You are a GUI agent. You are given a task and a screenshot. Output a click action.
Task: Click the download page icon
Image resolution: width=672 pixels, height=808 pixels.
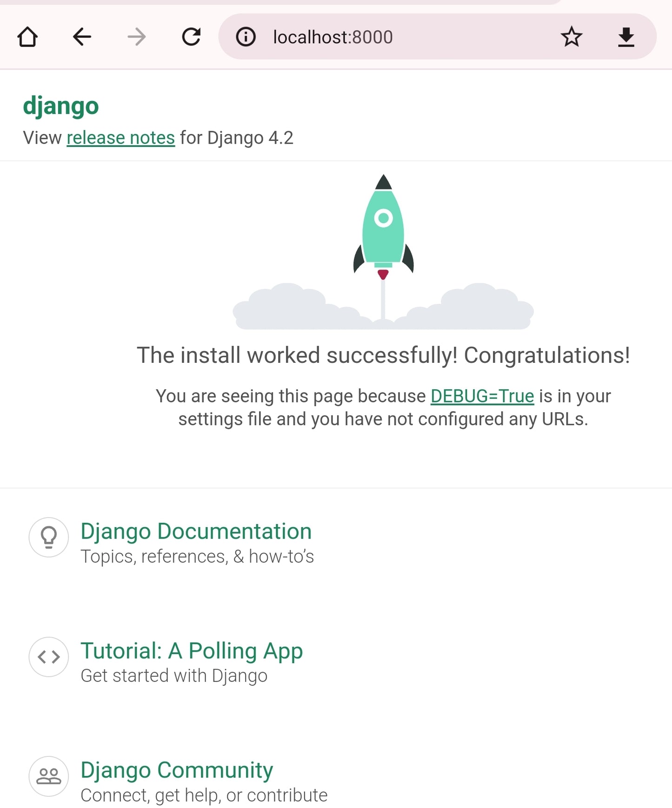pyautogui.click(x=626, y=37)
